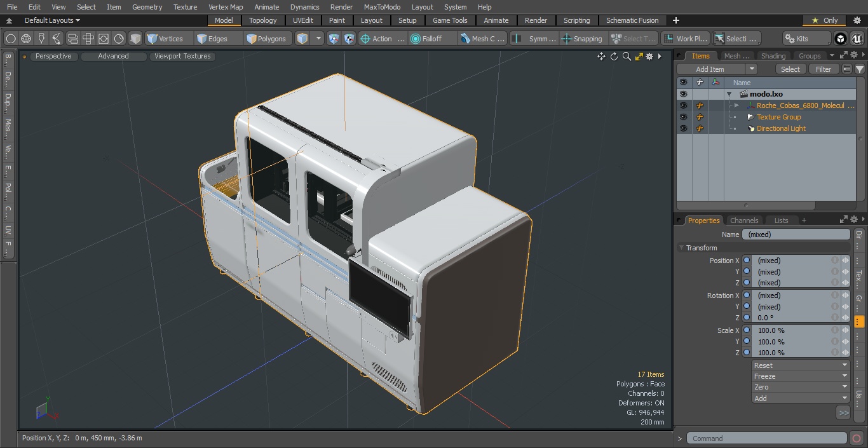Open the Falloff tool
868x448 pixels.
[432, 39]
